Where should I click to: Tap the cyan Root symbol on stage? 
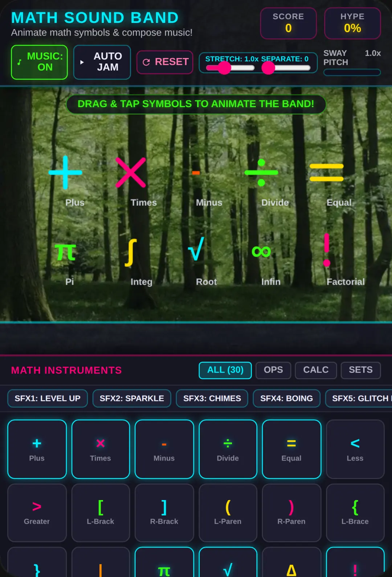pyautogui.click(x=196, y=249)
